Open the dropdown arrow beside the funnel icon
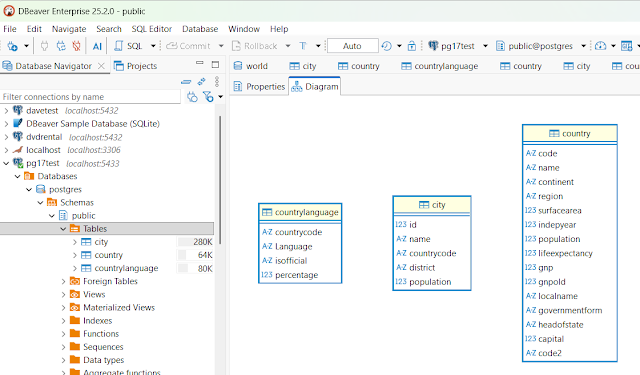The height and width of the screenshot is (375, 640). click(x=220, y=97)
